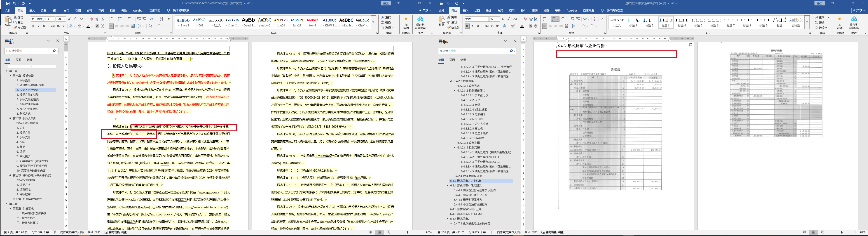Toggle strikethrough in the right window ribbon
Screen dimensions: 868x236
tap(487, 26)
